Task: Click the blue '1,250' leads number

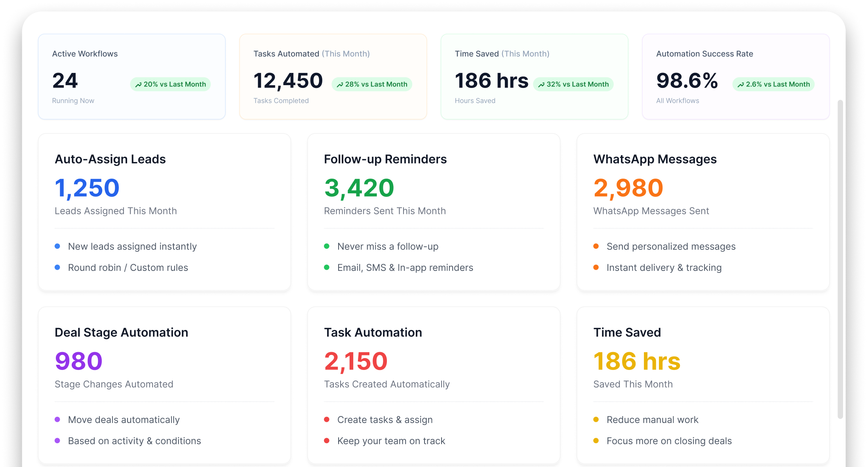Action: pyautogui.click(x=87, y=188)
